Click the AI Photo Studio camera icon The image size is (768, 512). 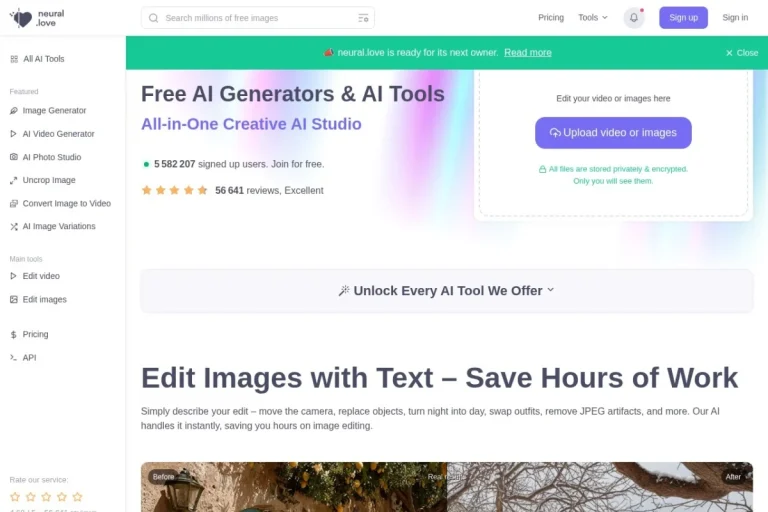pos(14,157)
